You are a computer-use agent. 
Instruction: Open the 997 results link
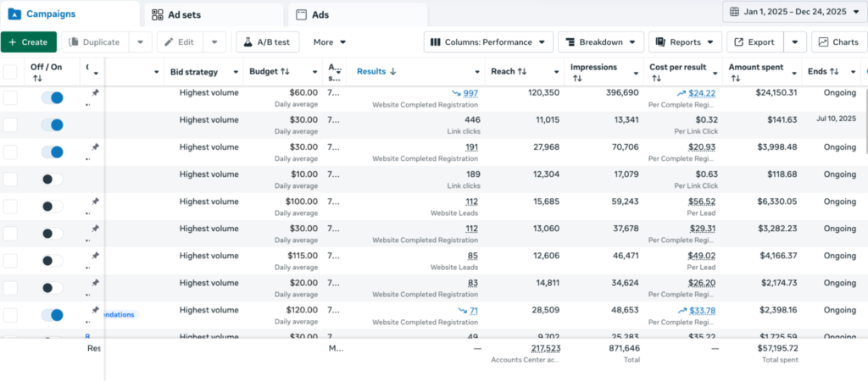pyautogui.click(x=470, y=93)
